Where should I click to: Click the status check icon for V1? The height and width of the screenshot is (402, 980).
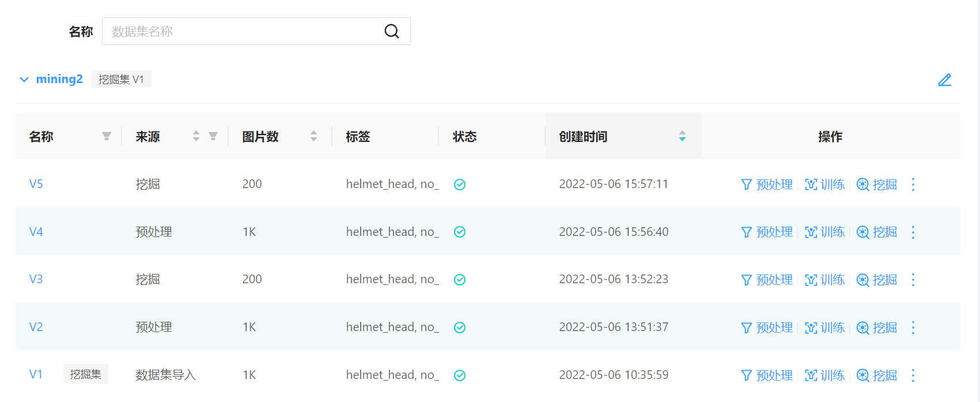tap(460, 375)
